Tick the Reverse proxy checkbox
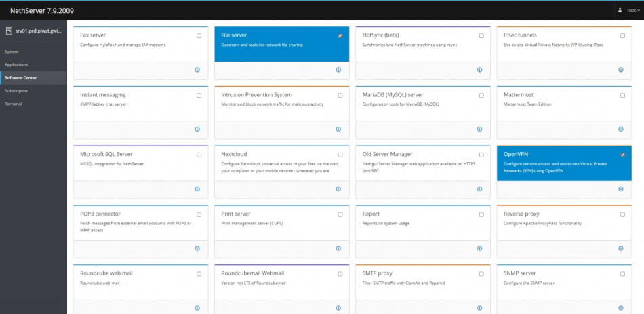 (622, 214)
